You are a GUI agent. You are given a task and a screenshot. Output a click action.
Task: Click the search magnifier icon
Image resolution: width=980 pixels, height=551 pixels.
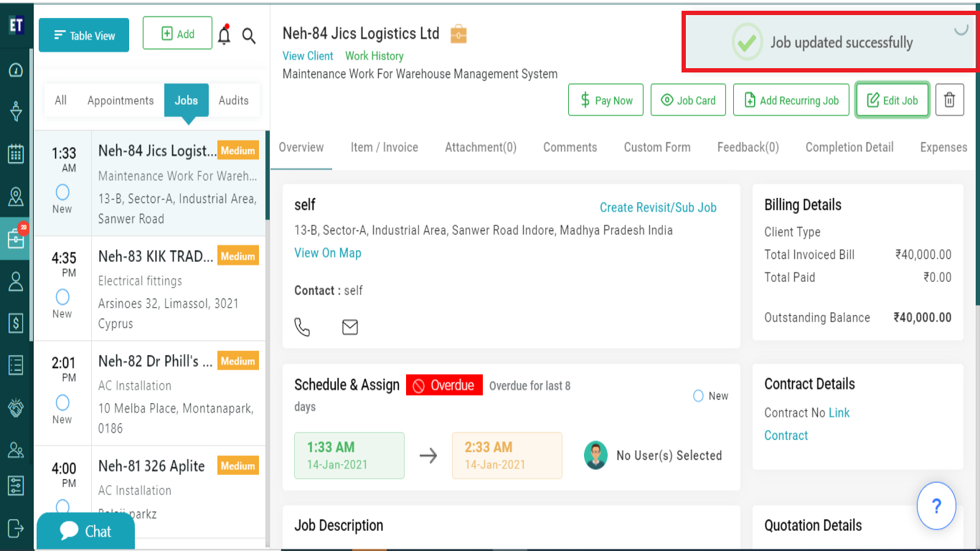249,36
